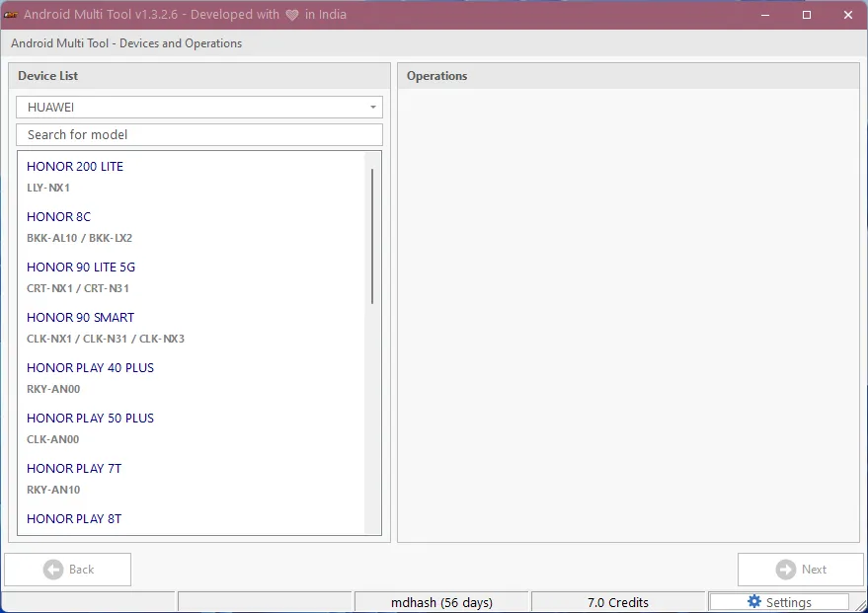Select HONOR 200 LITE device
868x613 pixels.
[x=75, y=167]
